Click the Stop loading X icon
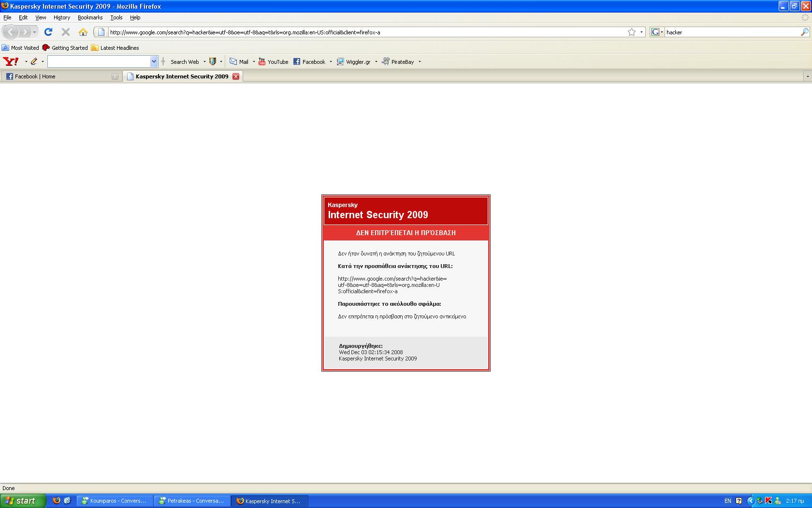The width and height of the screenshot is (812, 508). 66,32
